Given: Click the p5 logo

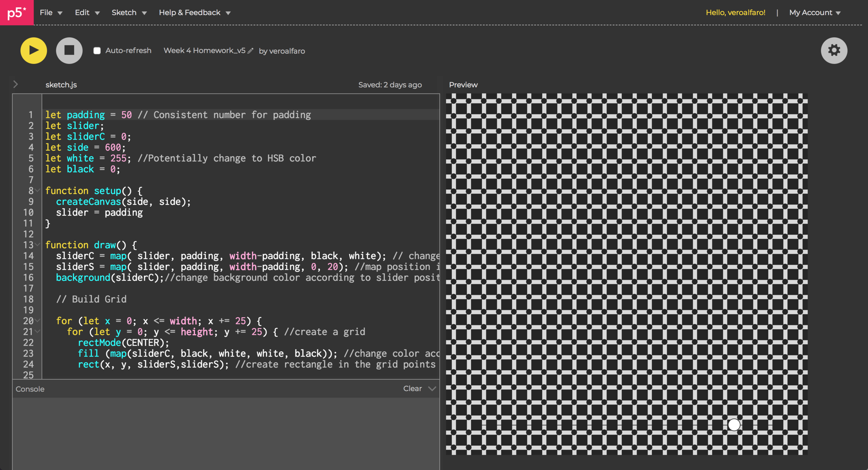Looking at the screenshot, I should (x=17, y=12).
